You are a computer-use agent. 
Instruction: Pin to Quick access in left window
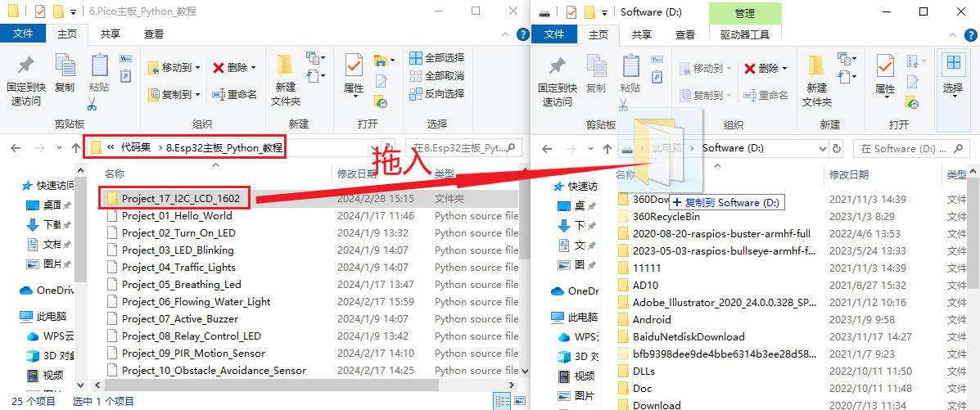[x=25, y=80]
